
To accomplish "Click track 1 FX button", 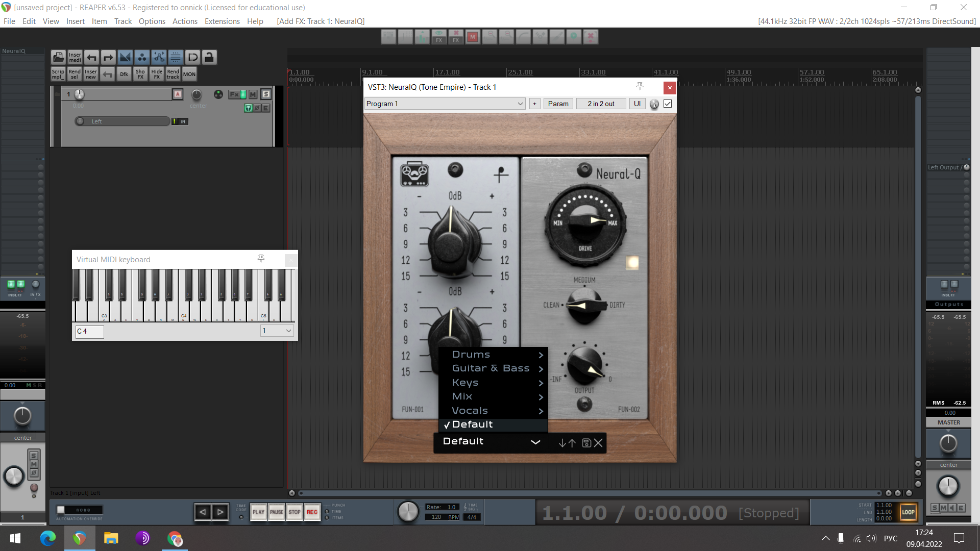I will [234, 94].
